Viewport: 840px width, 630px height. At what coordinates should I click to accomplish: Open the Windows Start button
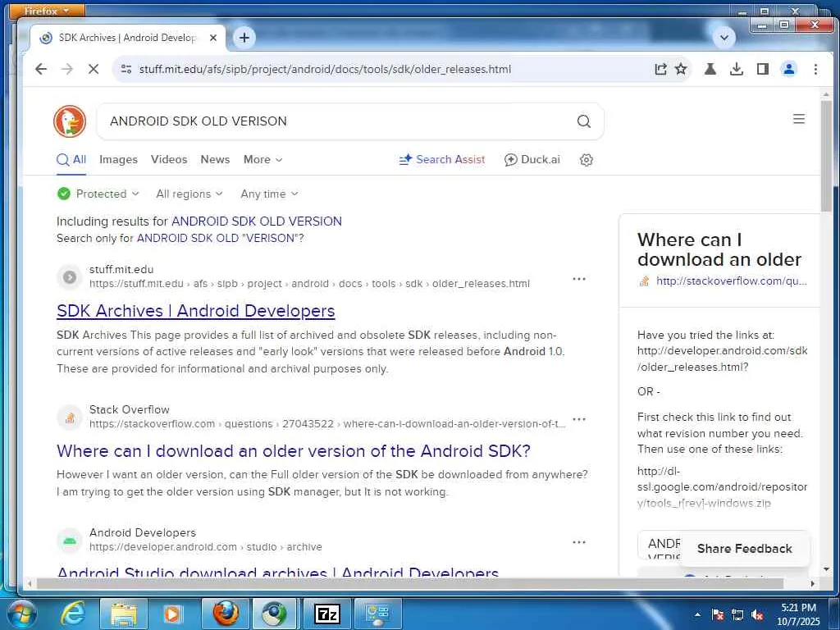coord(21,614)
